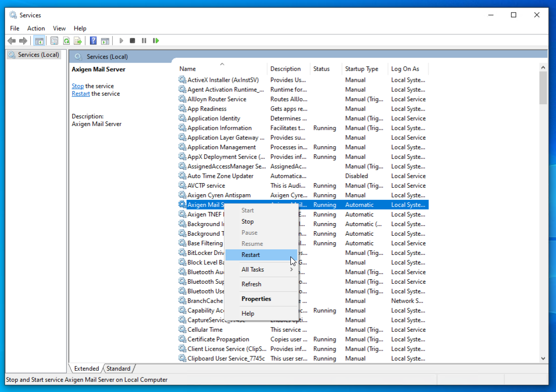Image resolution: width=556 pixels, height=392 pixels.
Task: Click the Pause Service toolbar icon
Action: (144, 41)
